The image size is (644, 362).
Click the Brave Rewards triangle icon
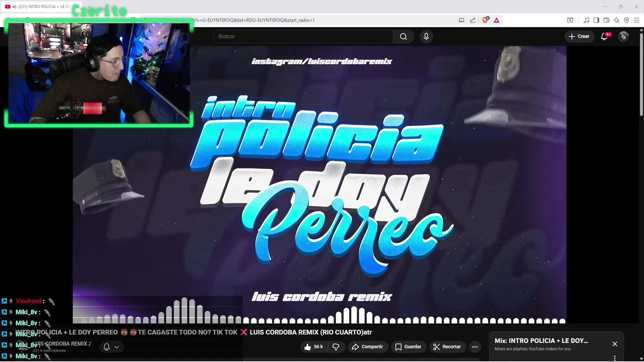[496, 20]
